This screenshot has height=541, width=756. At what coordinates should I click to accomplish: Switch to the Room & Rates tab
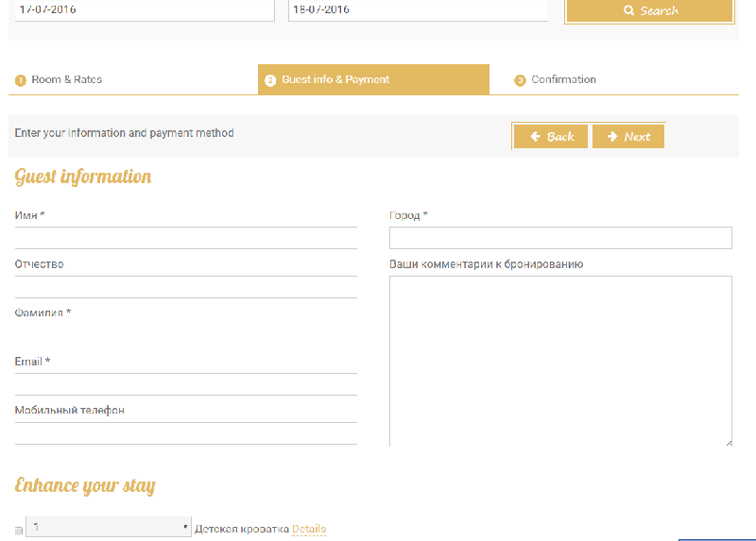pyautogui.click(x=66, y=80)
